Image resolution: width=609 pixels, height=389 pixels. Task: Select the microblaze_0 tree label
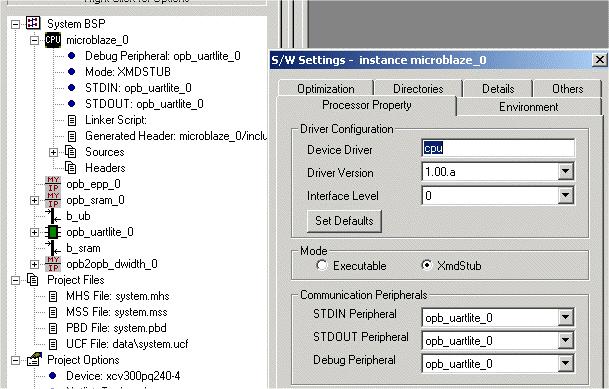(x=97, y=40)
